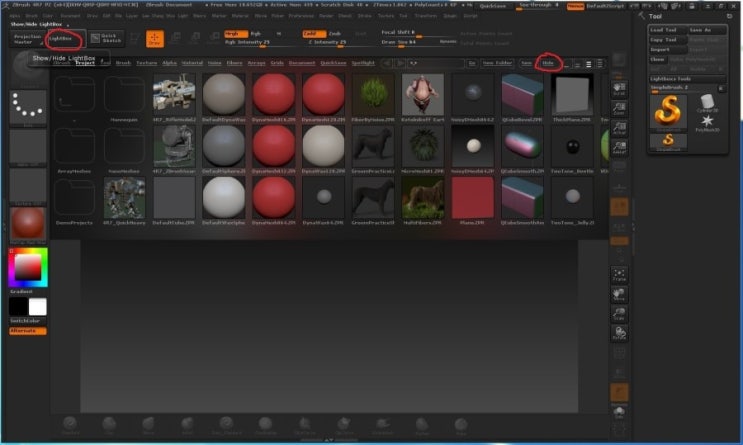Toggle the Rgb mode button
This screenshot has width=743, height=445.
click(255, 34)
